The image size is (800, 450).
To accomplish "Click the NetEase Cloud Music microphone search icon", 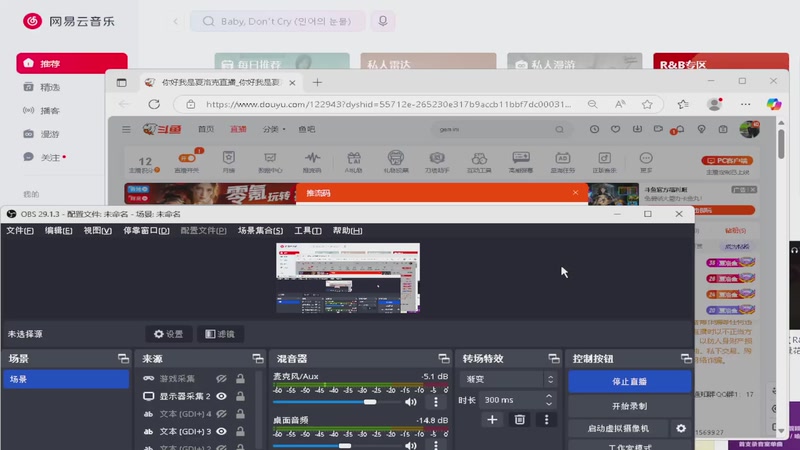I will click(x=383, y=21).
